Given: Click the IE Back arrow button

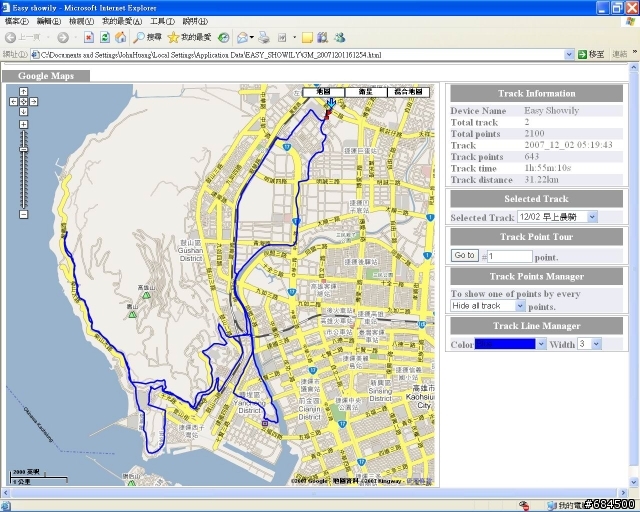Looking at the screenshot, I should coord(10,38).
